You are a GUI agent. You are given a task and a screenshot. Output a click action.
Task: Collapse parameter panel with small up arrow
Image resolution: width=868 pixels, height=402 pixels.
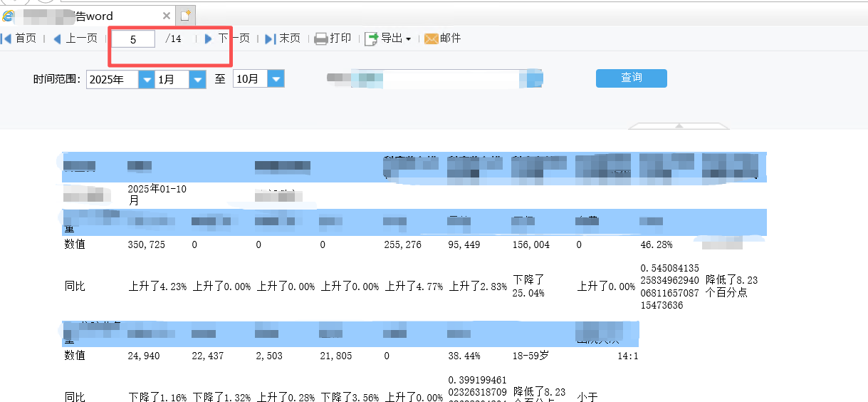[679, 125]
